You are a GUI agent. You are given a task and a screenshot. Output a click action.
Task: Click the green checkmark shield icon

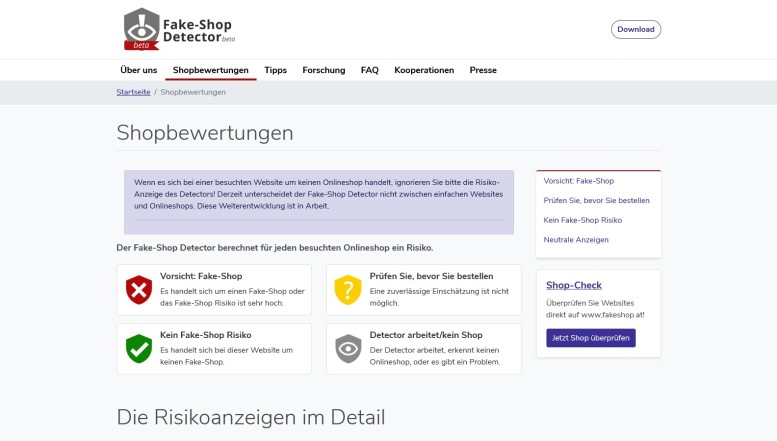[x=138, y=348]
